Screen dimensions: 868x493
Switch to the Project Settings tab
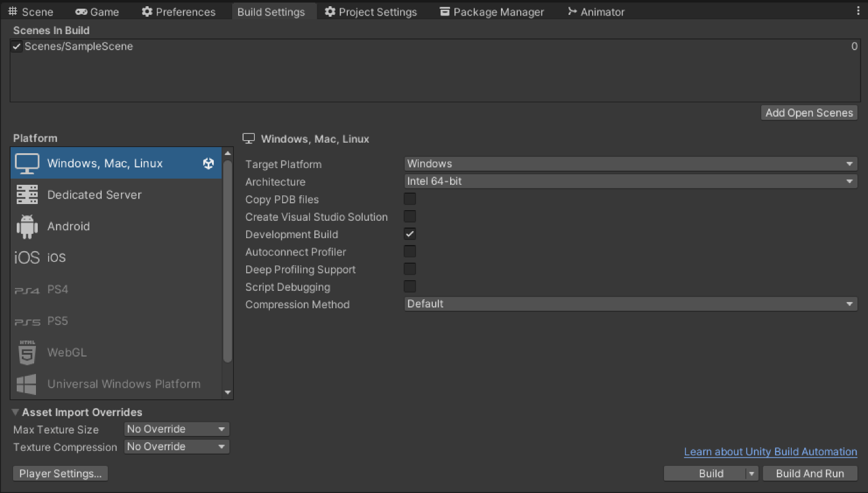point(371,12)
